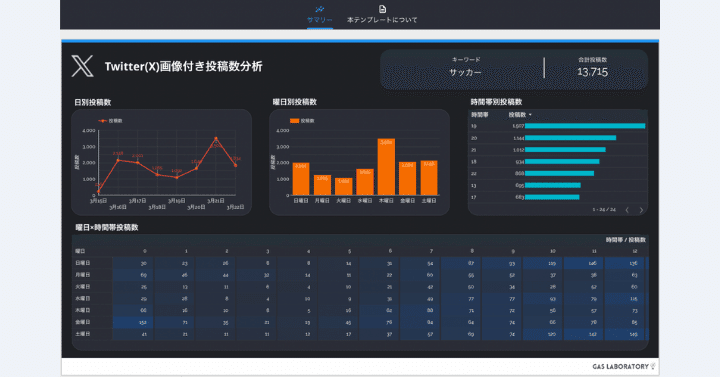Click the 曜日×時間帯投稿数 heading
This screenshot has height=377, width=720.
click(107, 227)
